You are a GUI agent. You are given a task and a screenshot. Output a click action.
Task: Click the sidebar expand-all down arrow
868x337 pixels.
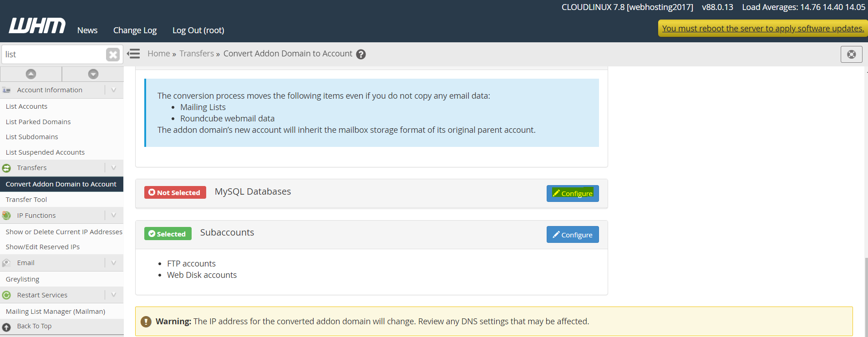tap(93, 74)
